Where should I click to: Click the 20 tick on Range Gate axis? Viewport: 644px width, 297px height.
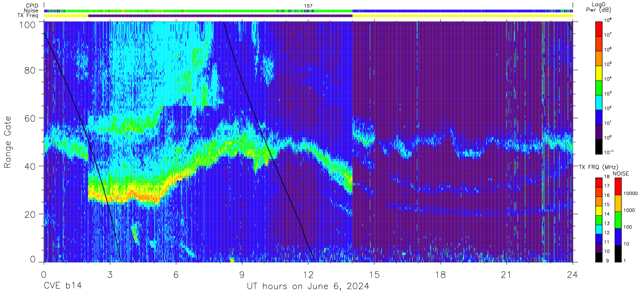(30, 214)
